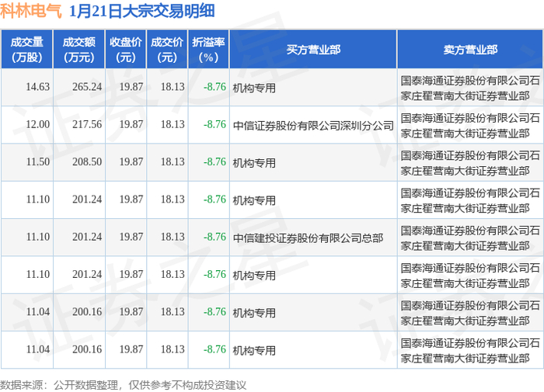Screen dimensions: 544x392
Task: Click the 数据来源 disclaimer footer text
Action: click(x=123, y=385)
